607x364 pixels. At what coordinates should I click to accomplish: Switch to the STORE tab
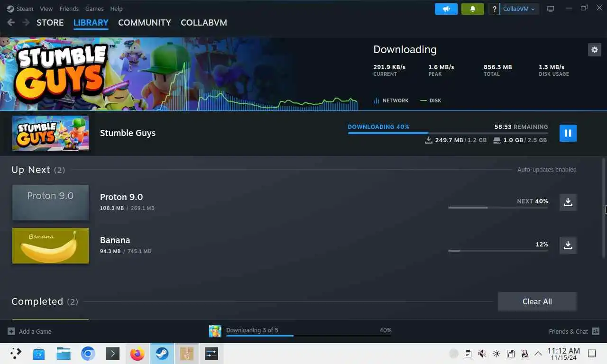50,23
